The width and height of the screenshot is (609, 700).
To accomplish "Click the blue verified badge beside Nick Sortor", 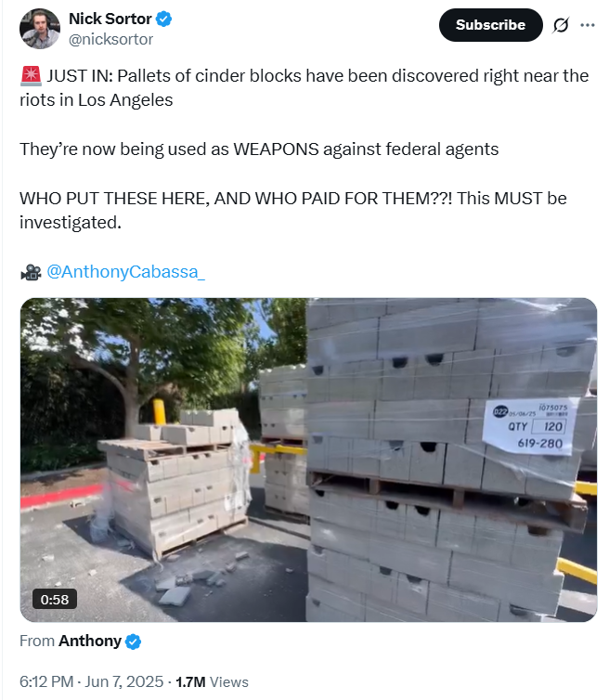I will coord(164,19).
